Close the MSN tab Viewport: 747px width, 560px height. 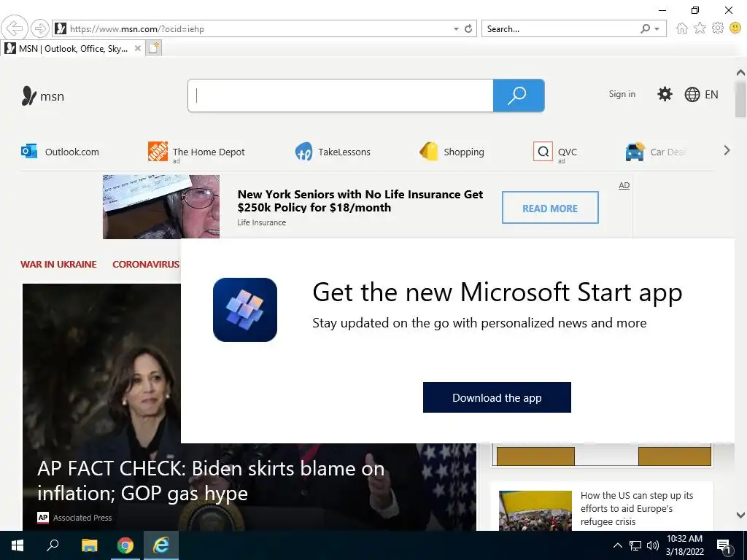pos(137,48)
